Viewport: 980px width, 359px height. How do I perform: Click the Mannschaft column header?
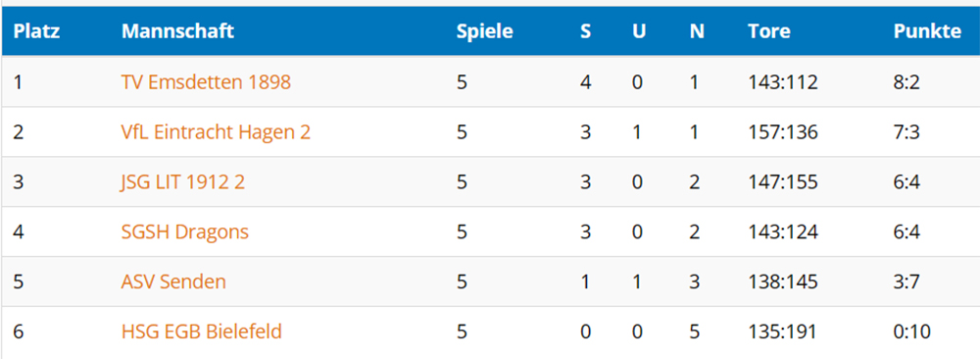(177, 31)
